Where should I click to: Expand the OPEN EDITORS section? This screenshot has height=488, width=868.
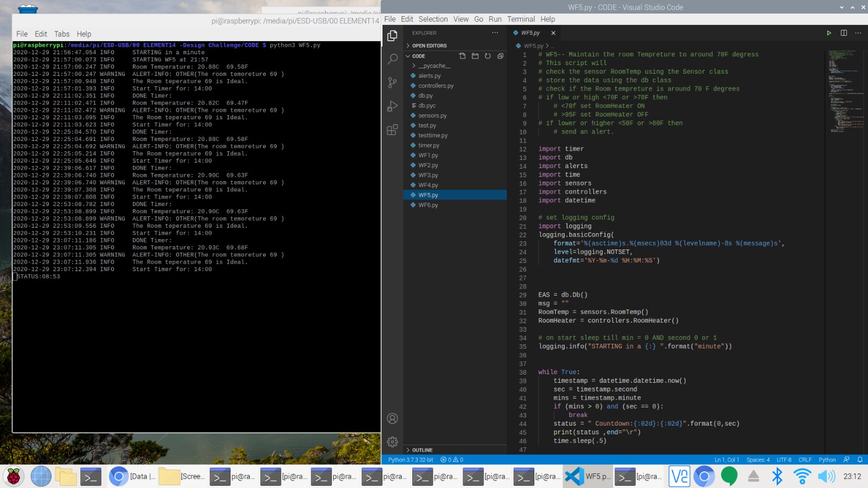point(429,46)
